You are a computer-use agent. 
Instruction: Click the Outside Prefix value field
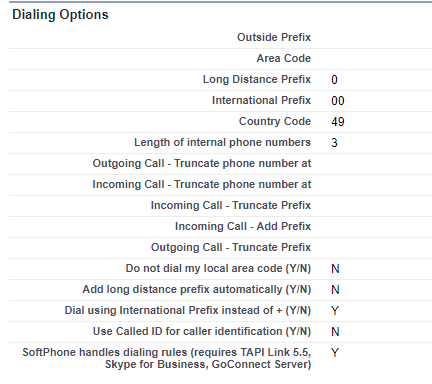[x=378, y=38]
